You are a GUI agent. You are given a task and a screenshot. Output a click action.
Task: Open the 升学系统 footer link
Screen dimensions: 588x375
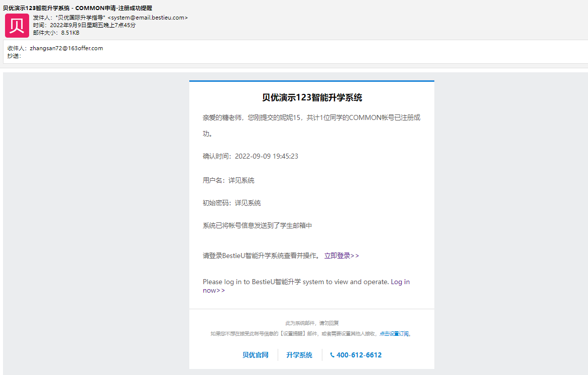point(299,355)
